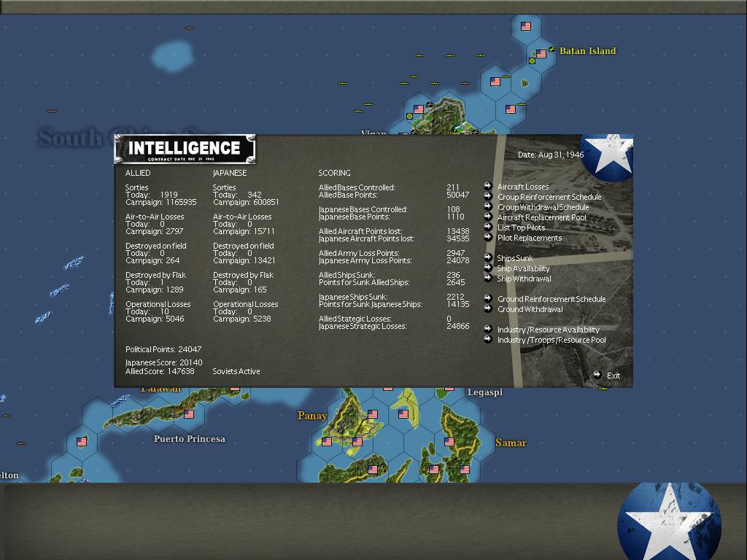747x560 pixels.
Task: Click arrow icon beside Ground Reinforcement Schedule
Action: pyautogui.click(x=488, y=298)
